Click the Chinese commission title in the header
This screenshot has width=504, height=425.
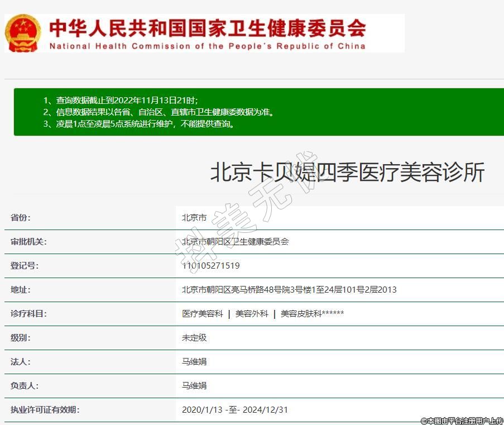[207, 28]
